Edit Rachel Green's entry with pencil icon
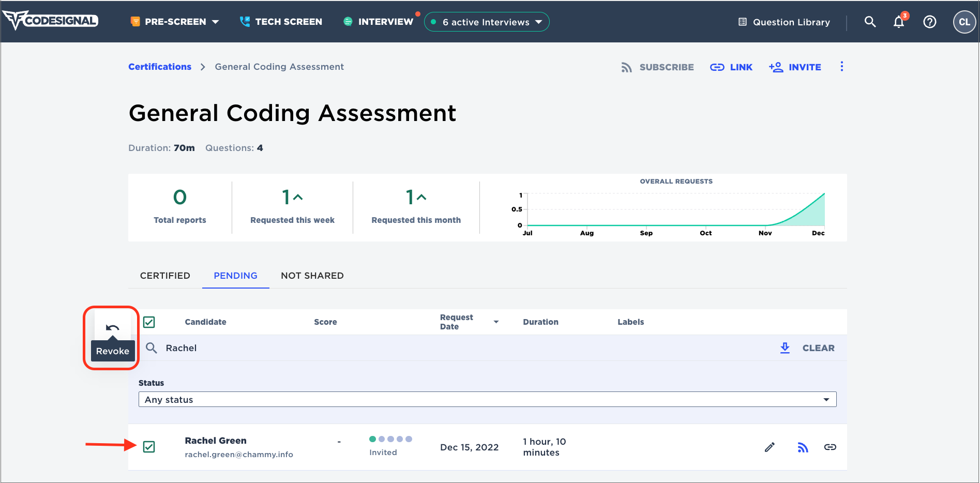 770,447
